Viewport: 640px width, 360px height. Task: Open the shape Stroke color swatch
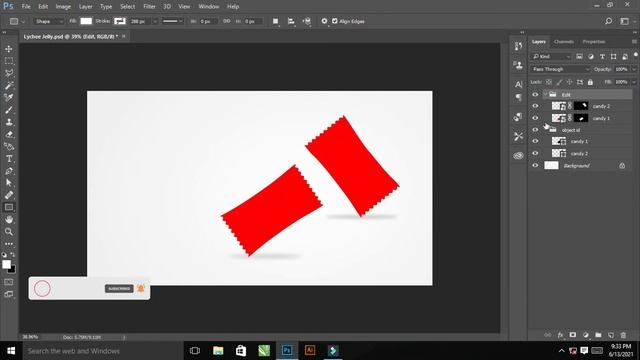coord(120,21)
